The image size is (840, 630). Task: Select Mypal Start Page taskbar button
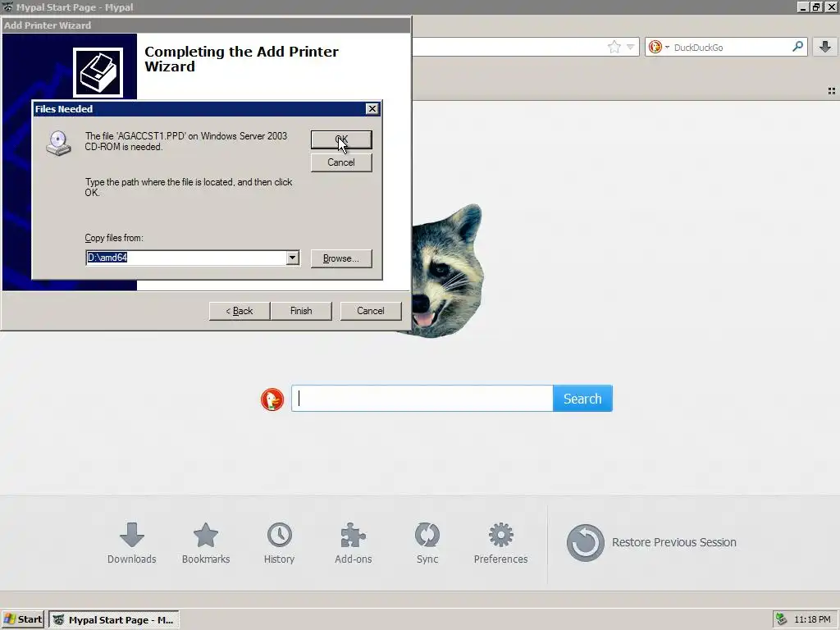(x=114, y=620)
